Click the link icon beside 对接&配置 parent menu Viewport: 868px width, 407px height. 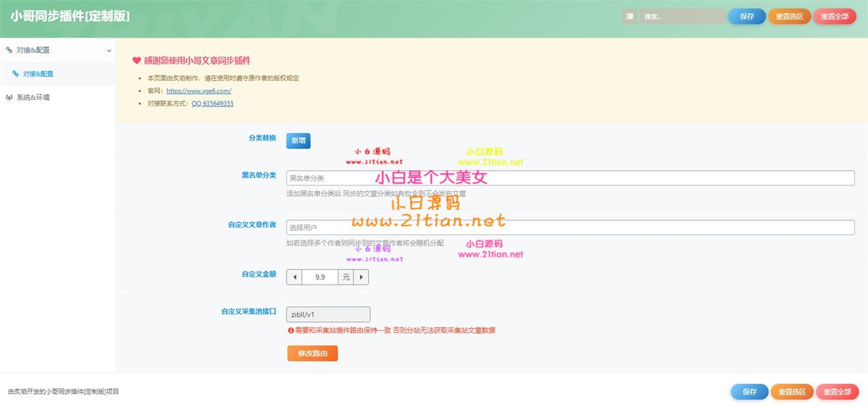pos(9,51)
